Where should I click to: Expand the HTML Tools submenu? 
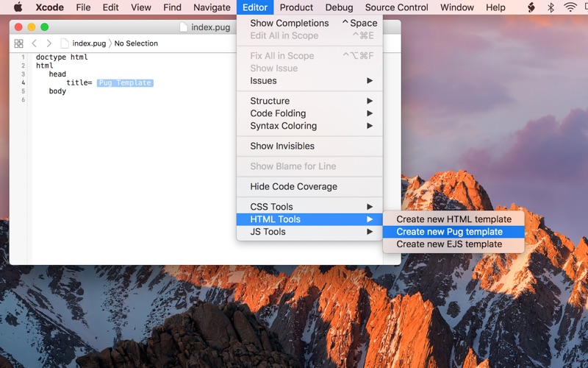(309, 219)
